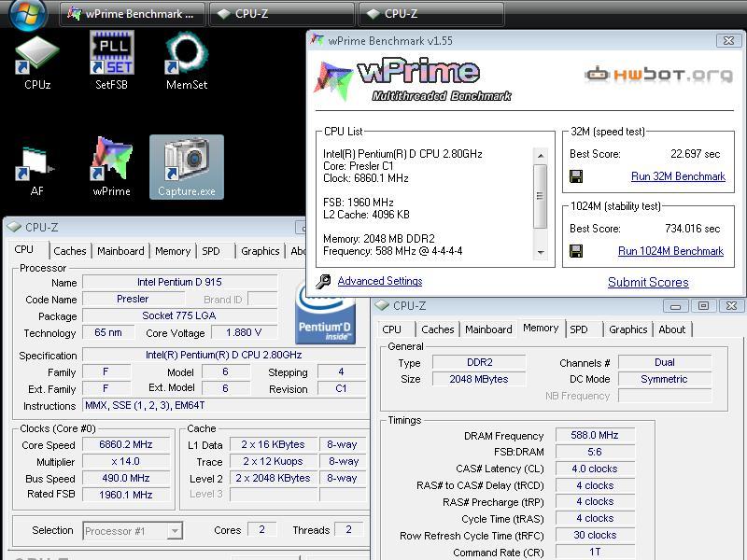Open Advanced Settings link
Viewport: 747px width, 560px height.
pyautogui.click(x=380, y=281)
